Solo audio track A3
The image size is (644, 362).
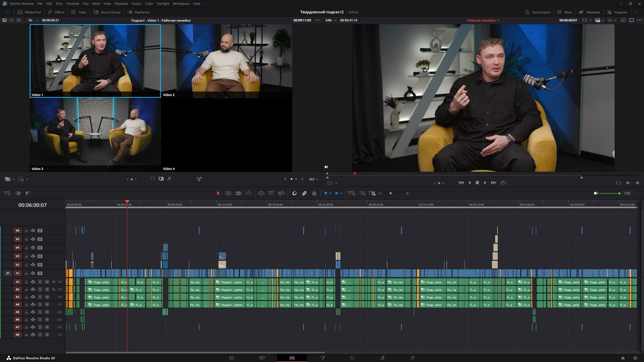pos(40,297)
